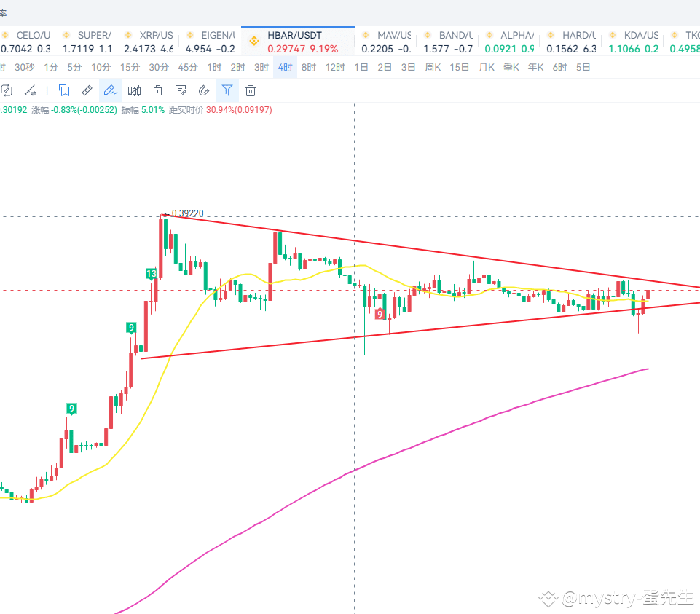
Task: Click the Binance logo beside HBAR/USDT
Action: tap(253, 39)
